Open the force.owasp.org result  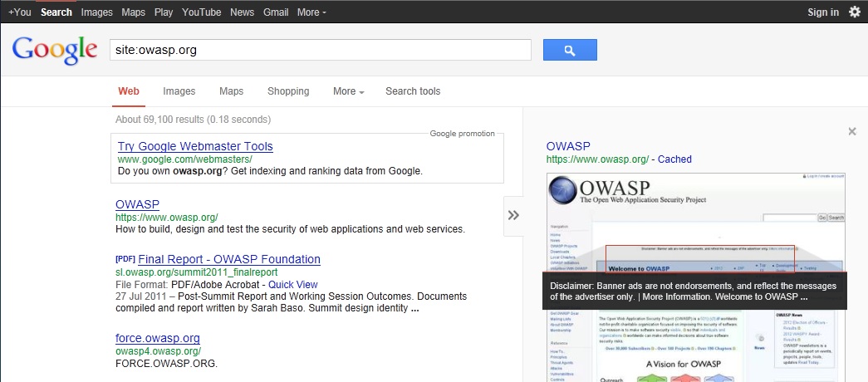click(x=157, y=339)
